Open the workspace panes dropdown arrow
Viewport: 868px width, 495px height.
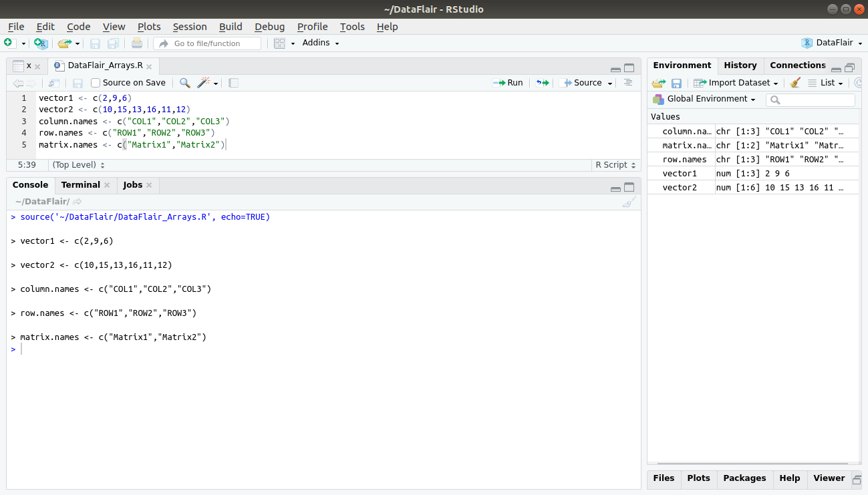pos(293,44)
